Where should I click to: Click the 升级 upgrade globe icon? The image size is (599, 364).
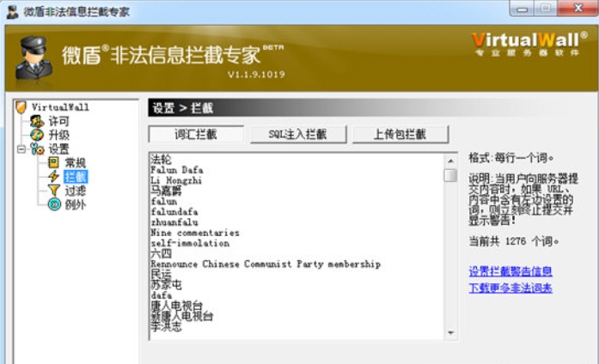(37, 135)
